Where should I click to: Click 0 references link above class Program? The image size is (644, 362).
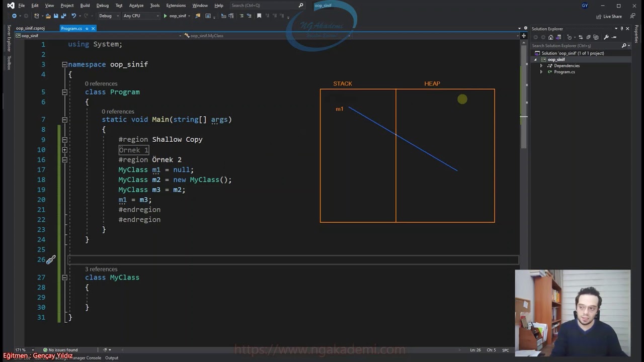tap(101, 83)
